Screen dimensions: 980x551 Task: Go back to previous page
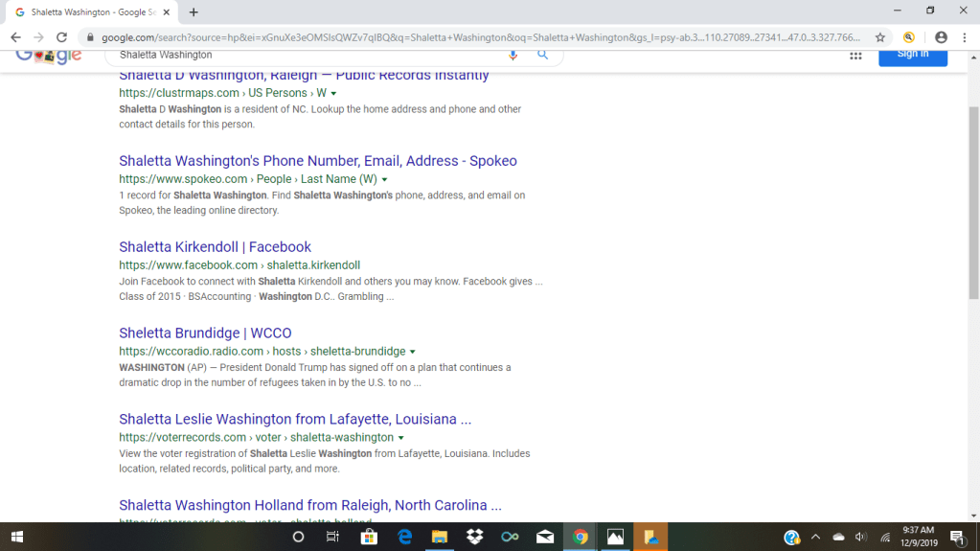tap(15, 37)
